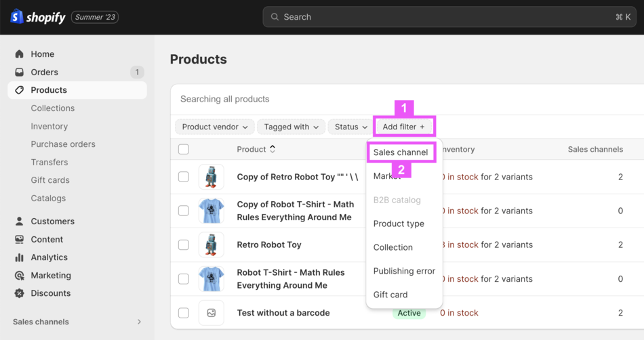Click the Products row in sidebar
This screenshot has height=340, width=644.
77,90
